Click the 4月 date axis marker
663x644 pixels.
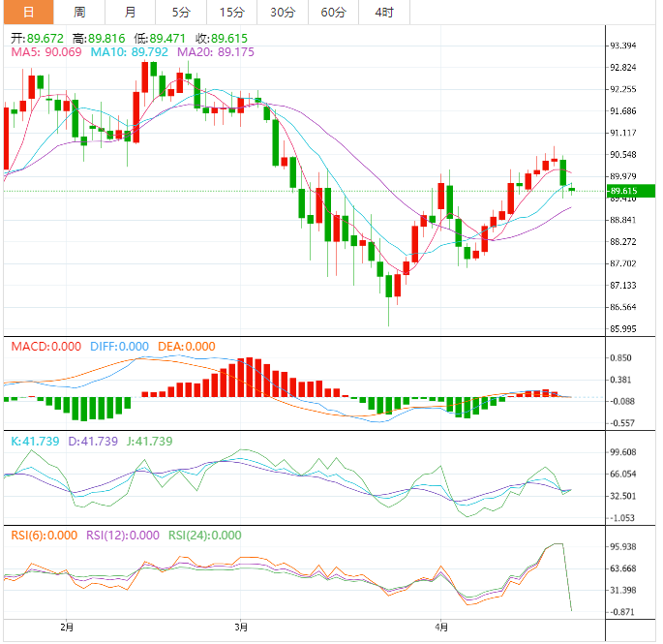[441, 628]
